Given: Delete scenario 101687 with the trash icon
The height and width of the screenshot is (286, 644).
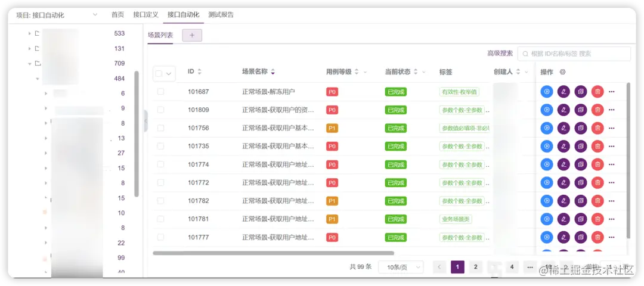Looking at the screenshot, I should click(597, 92).
